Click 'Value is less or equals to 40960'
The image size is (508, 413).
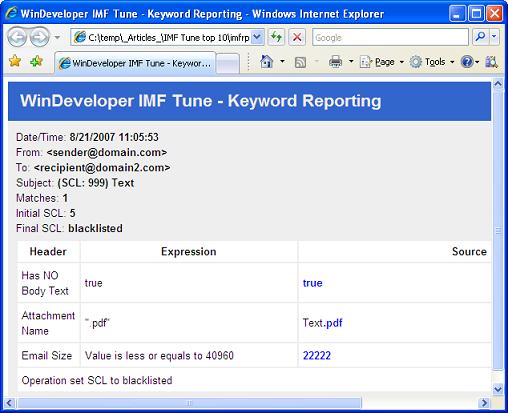159,356
